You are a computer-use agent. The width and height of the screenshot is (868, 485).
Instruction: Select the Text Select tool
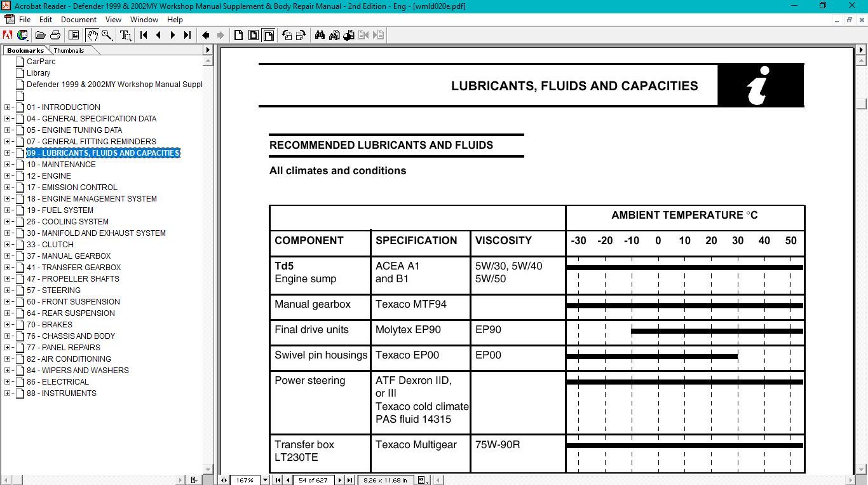click(126, 35)
